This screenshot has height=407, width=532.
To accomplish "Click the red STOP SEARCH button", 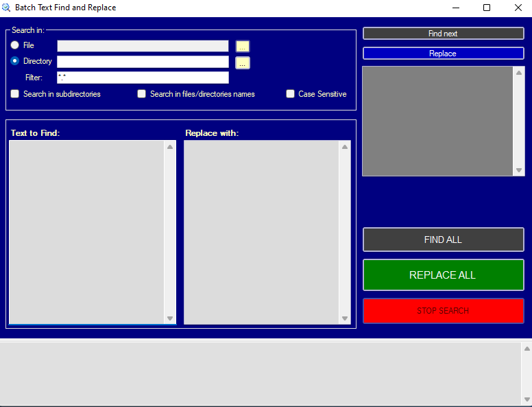I will [x=444, y=310].
